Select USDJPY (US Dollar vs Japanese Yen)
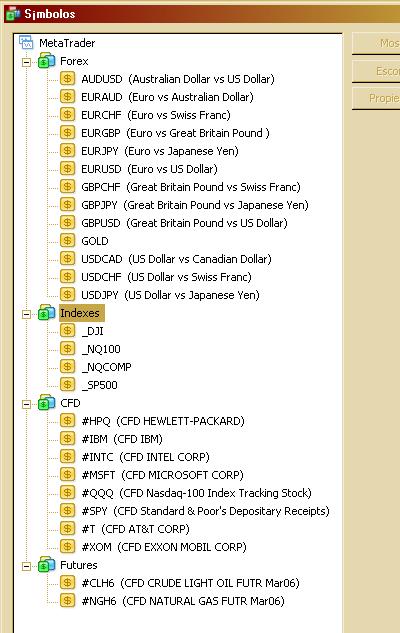Screen dimensions: 400x633 click(x=170, y=295)
